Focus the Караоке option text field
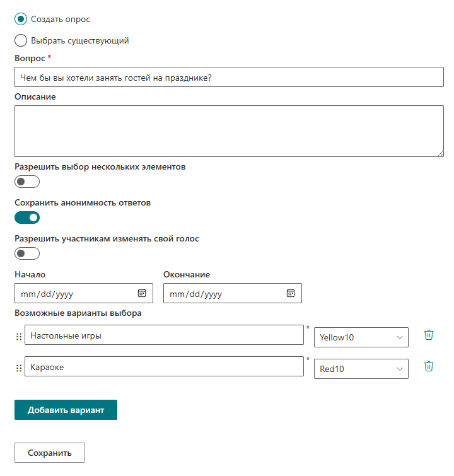This screenshot has height=476, width=454. click(x=164, y=366)
